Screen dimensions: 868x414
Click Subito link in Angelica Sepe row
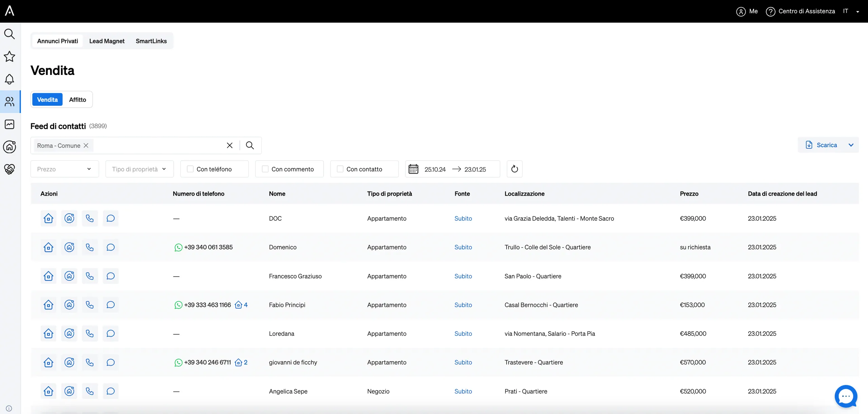(463, 391)
